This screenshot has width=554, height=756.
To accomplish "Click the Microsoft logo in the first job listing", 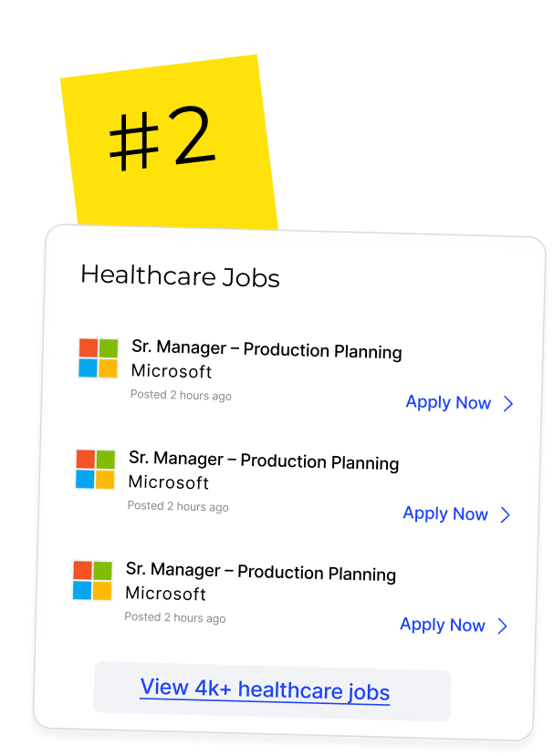I will coord(98,357).
